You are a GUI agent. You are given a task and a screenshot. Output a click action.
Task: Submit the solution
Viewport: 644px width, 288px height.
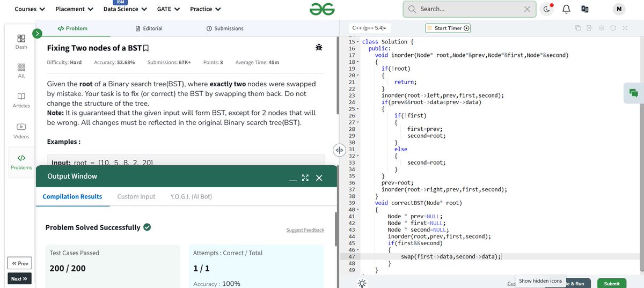click(x=611, y=283)
